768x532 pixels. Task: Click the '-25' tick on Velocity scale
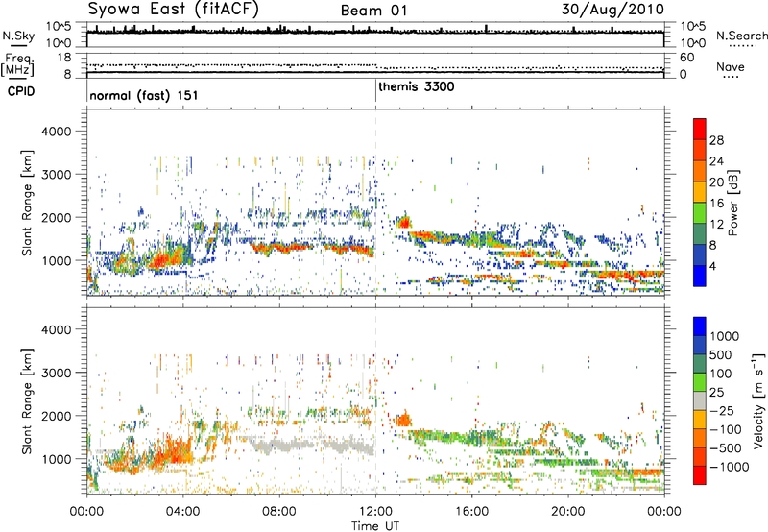click(x=722, y=410)
